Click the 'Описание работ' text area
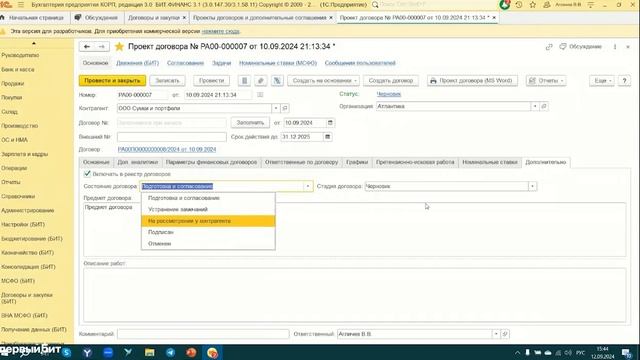640x360 pixels. (355, 295)
